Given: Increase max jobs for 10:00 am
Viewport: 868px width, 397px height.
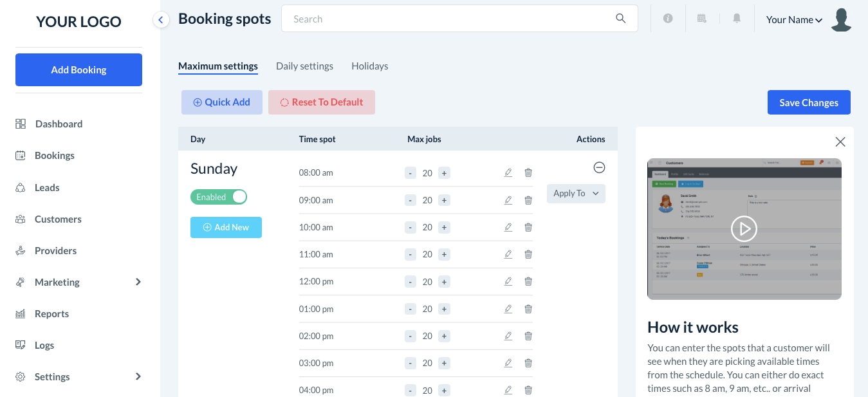Looking at the screenshot, I should (x=444, y=227).
